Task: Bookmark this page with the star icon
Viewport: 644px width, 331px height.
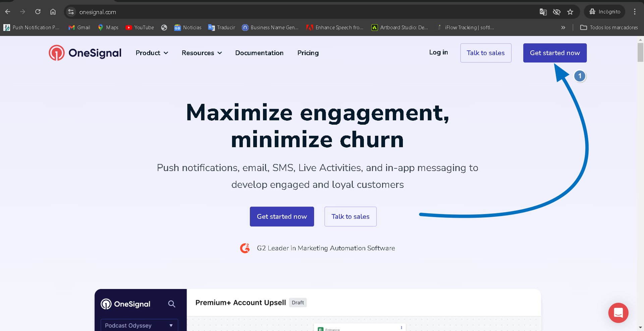Action: point(570,12)
